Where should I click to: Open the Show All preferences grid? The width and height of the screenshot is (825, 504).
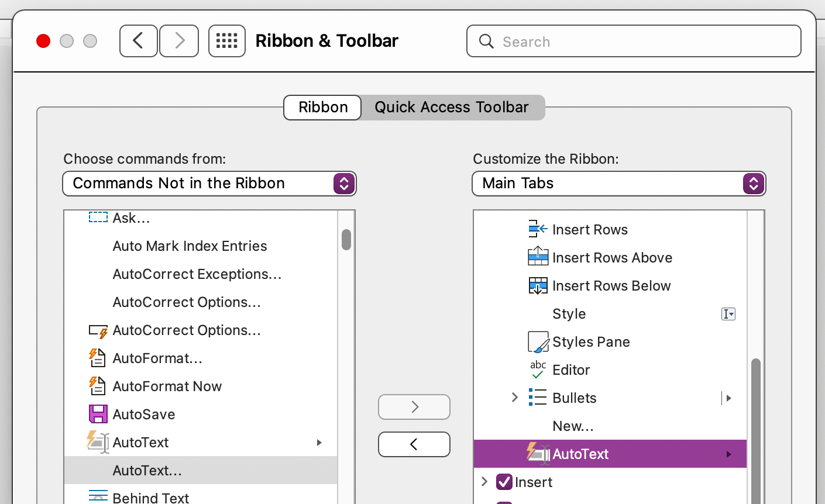(227, 41)
